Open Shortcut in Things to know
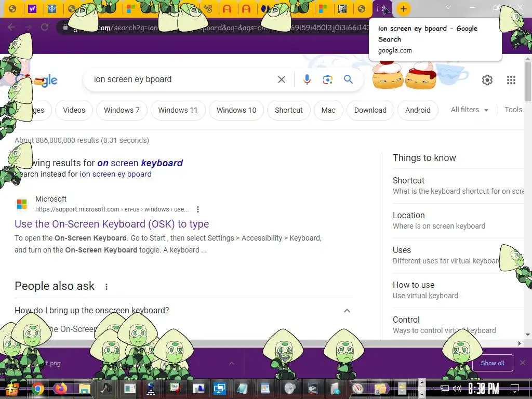The image size is (532, 399). 458,185
